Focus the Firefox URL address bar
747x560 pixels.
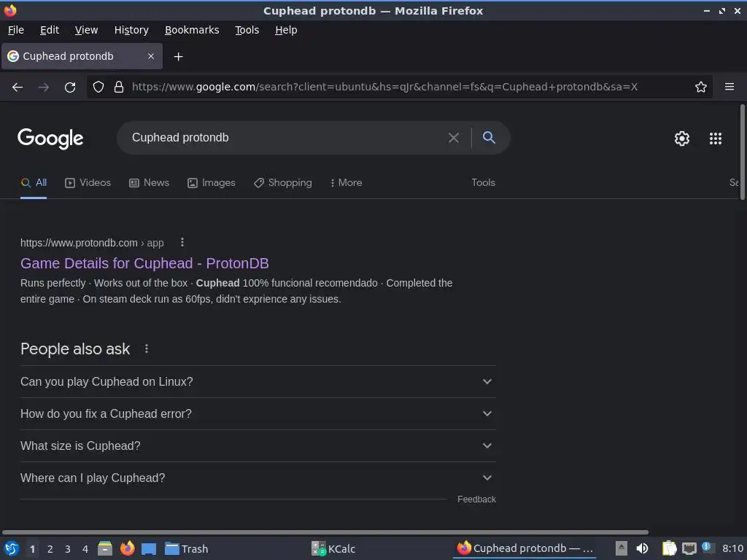pos(400,87)
